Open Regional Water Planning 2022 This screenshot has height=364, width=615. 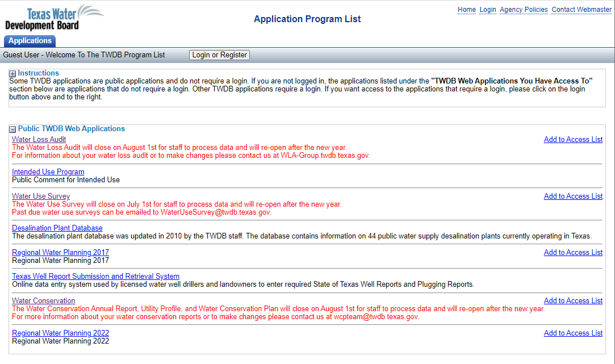pyautogui.click(x=60, y=333)
